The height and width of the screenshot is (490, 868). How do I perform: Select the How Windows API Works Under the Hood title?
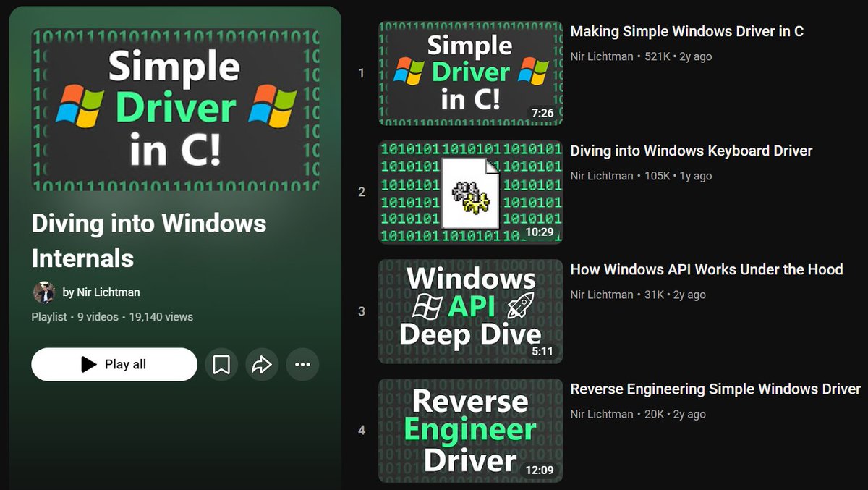tap(707, 269)
